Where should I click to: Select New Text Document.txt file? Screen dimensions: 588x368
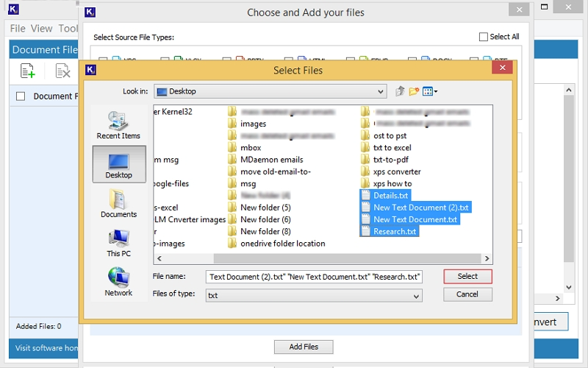click(409, 219)
